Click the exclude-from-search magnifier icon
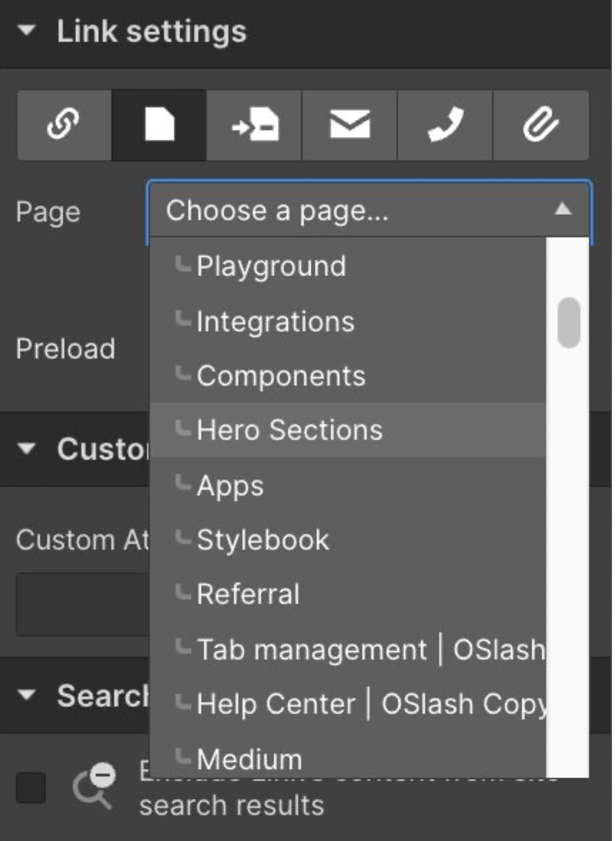Image resolution: width=616 pixels, height=841 pixels. (94, 786)
